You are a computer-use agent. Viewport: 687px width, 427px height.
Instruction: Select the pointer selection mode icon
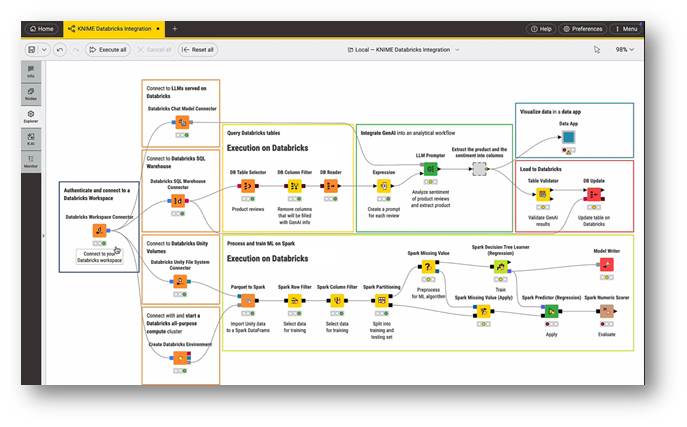point(597,50)
